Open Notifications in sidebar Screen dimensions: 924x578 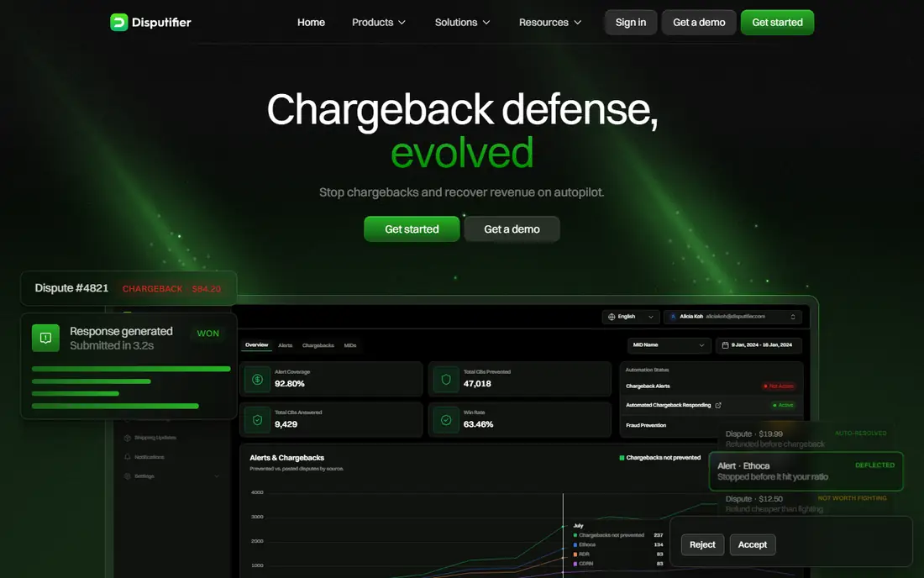click(x=144, y=457)
